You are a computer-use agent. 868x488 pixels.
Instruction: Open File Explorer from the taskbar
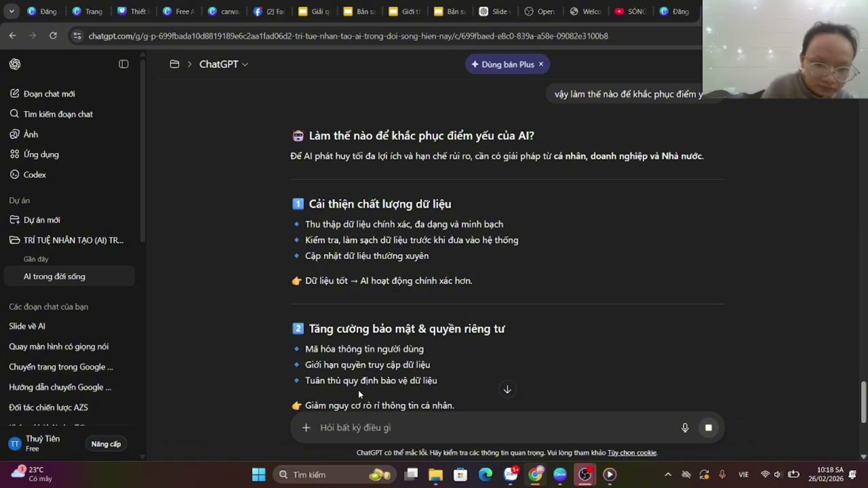click(x=435, y=474)
